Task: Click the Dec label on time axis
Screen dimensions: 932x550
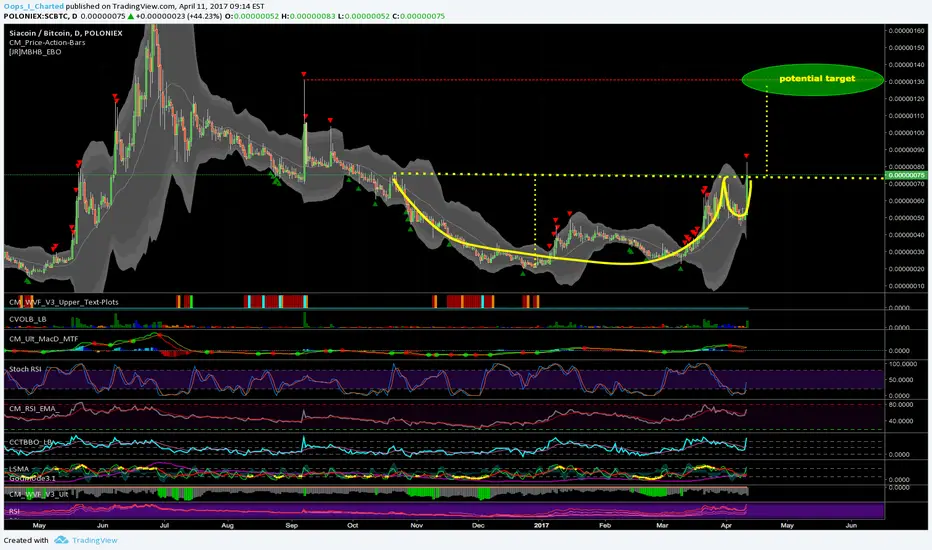Action: 478,526
